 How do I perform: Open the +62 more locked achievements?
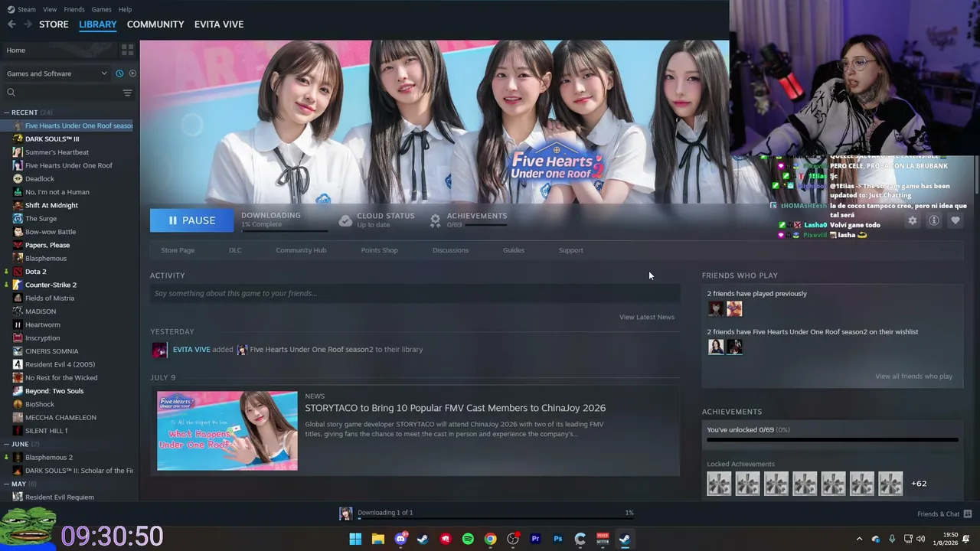(x=919, y=484)
